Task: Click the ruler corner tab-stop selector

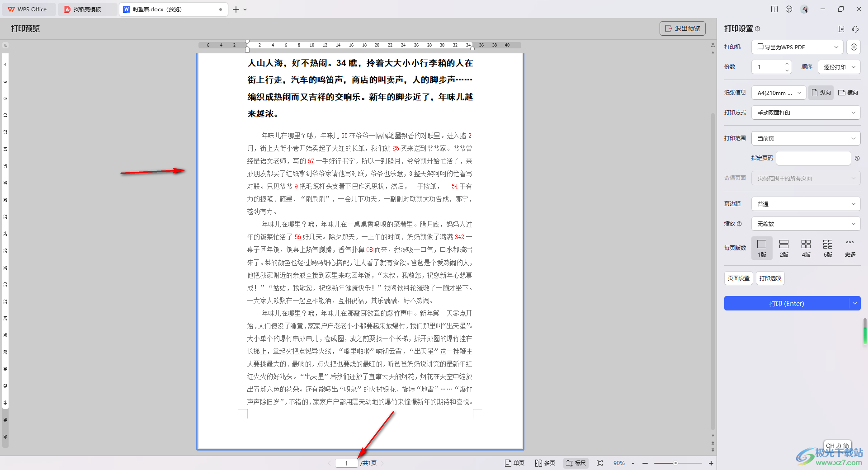Action: coord(5,45)
